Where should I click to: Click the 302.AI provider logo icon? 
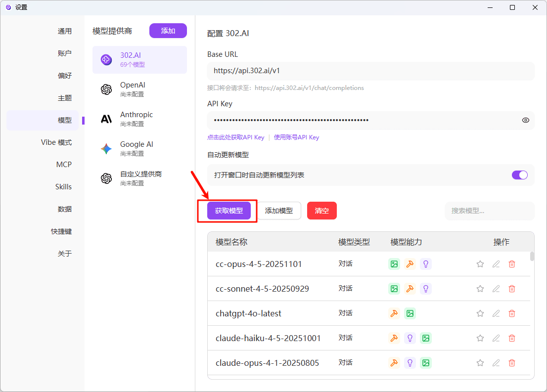(x=106, y=60)
